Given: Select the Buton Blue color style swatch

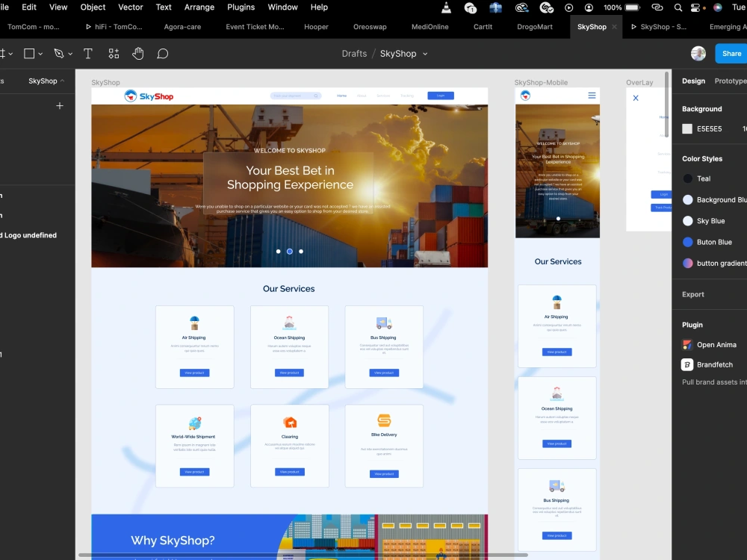Looking at the screenshot, I should click(x=687, y=242).
